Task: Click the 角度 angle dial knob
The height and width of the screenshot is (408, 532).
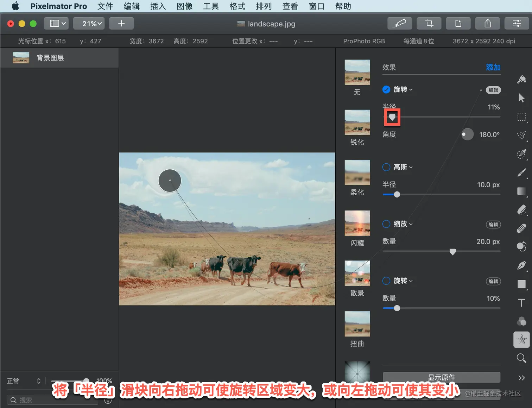Action: [x=467, y=134]
